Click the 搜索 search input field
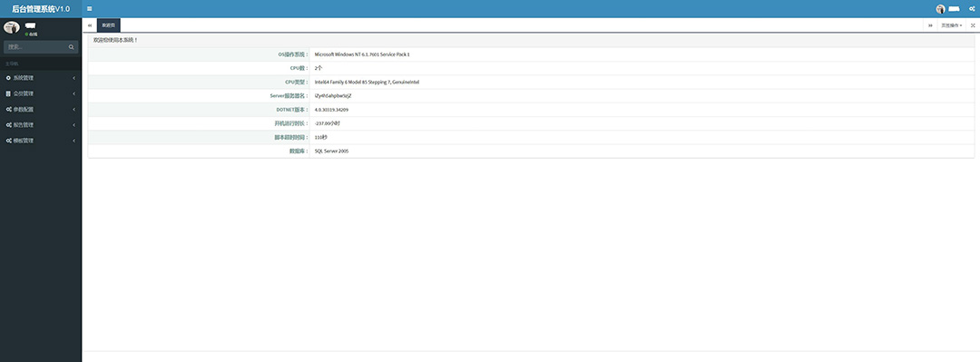980x362 pixels. pos(34,47)
